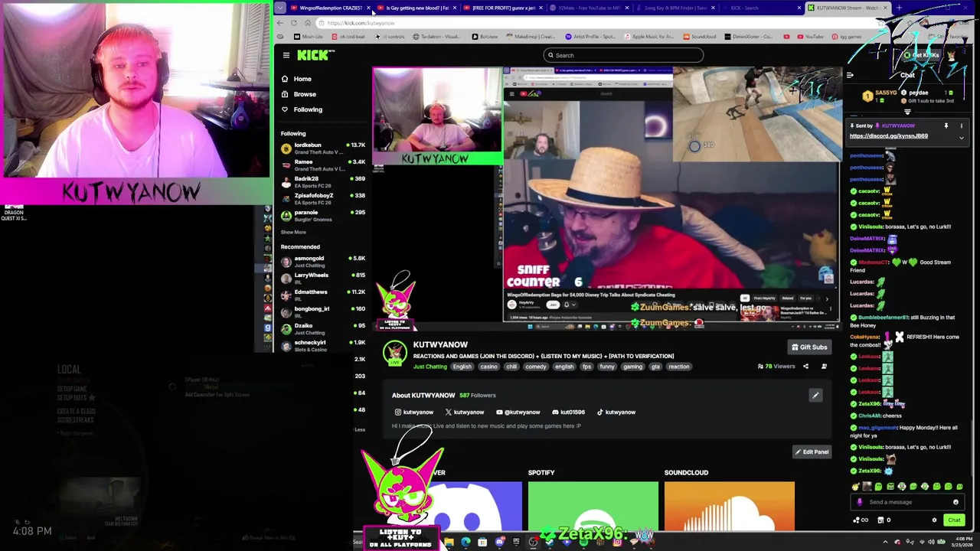Open the TikTok kutwyanow link
The height and width of the screenshot is (551, 980).
click(616, 412)
